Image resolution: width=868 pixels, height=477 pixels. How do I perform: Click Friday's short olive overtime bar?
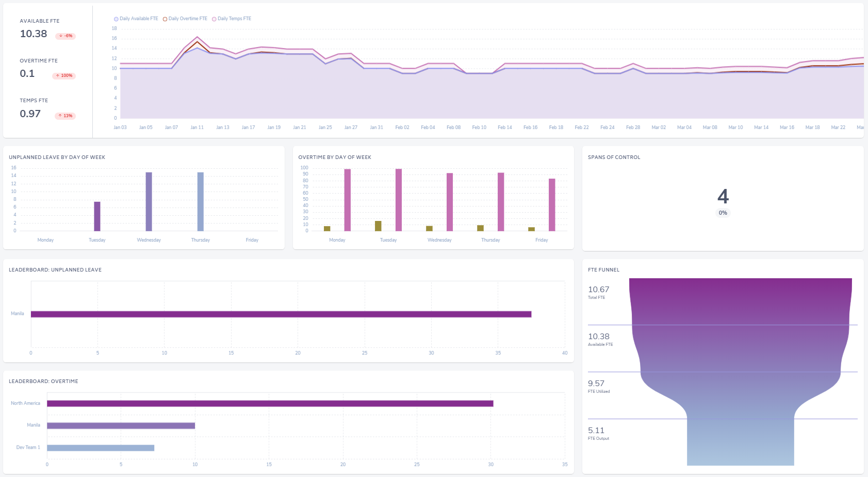coord(531,229)
